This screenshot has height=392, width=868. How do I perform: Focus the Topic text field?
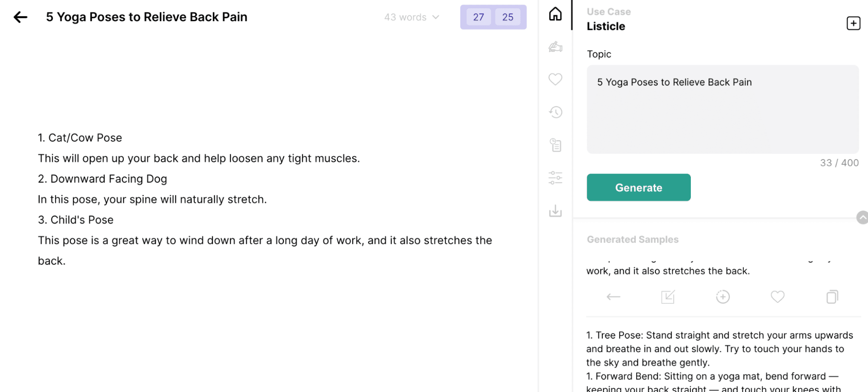(x=723, y=109)
